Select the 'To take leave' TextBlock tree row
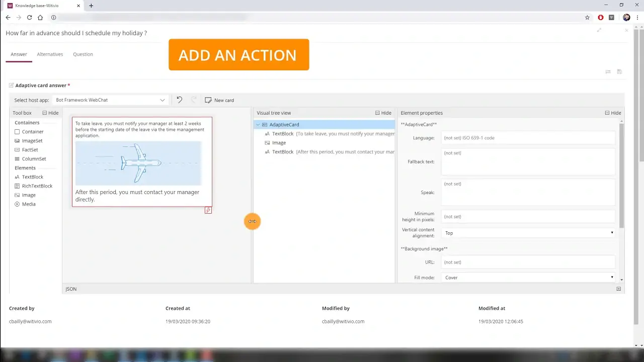 coord(325,134)
